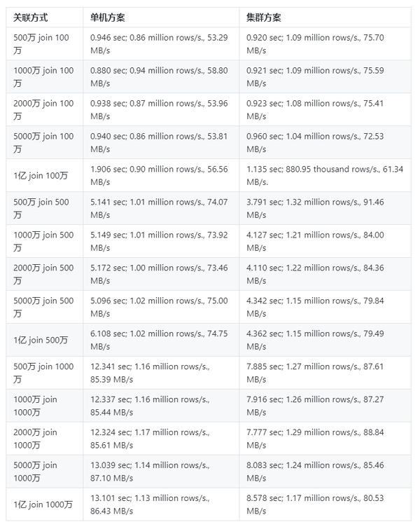Click the 关联方式 column header
This screenshot has height=529, width=420.
(x=34, y=17)
